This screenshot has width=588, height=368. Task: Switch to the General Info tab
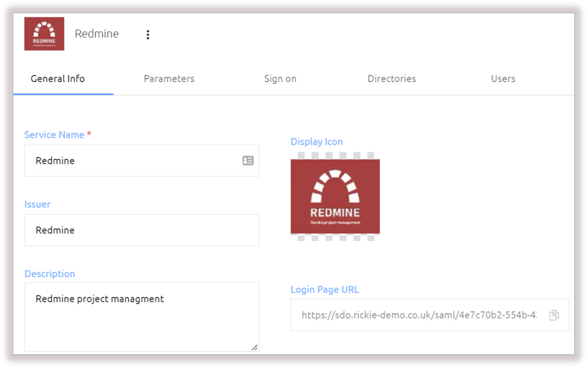58,79
